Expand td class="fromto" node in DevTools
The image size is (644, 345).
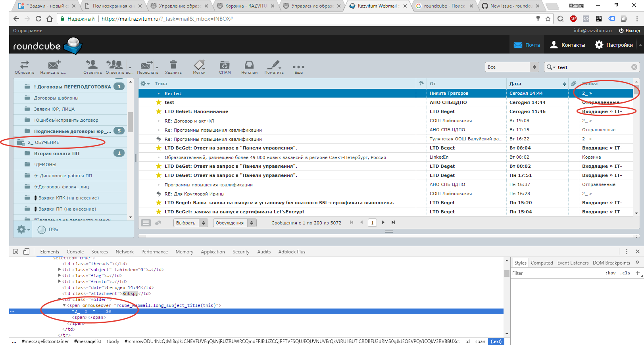coord(60,282)
